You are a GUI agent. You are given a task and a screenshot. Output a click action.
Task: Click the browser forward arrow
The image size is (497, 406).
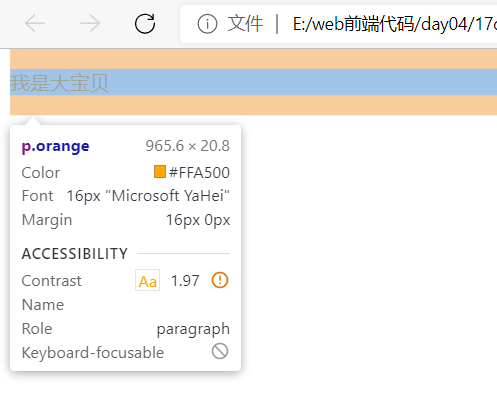click(x=90, y=24)
